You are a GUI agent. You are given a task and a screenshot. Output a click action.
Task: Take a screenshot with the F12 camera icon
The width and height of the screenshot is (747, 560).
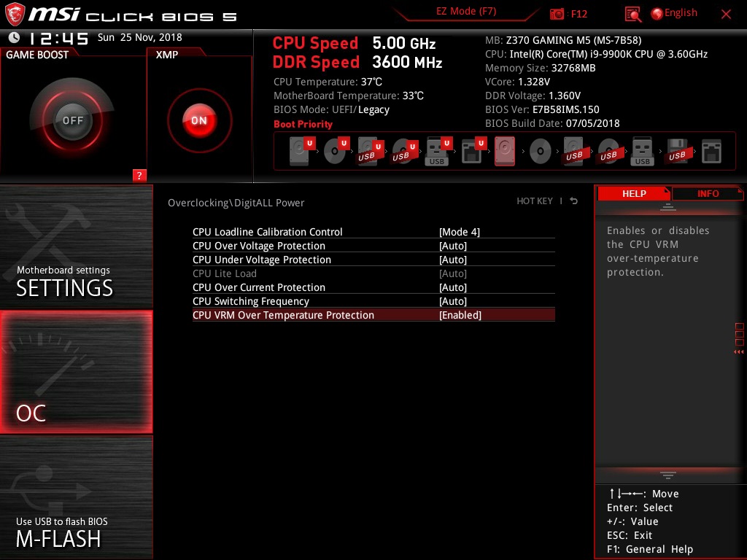pos(557,14)
